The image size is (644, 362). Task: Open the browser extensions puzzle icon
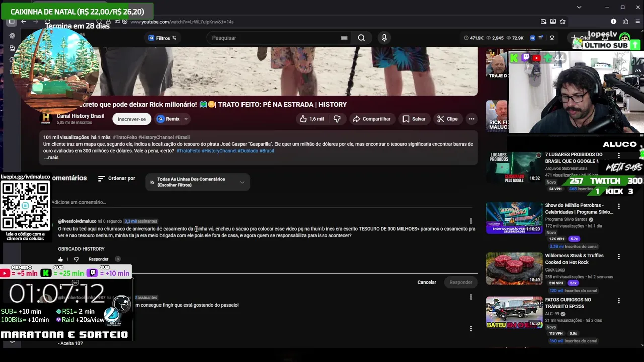tap(626, 21)
